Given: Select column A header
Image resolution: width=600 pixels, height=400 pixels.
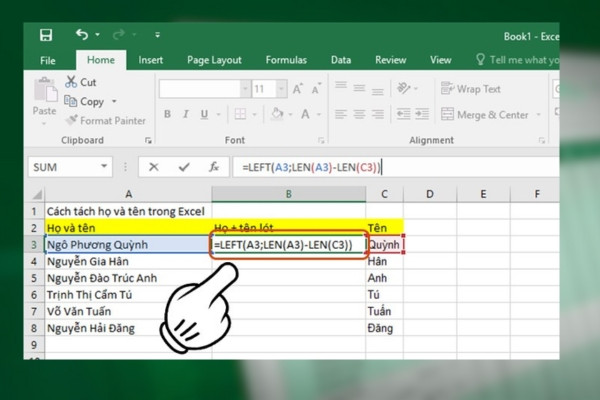Looking at the screenshot, I should click(129, 194).
